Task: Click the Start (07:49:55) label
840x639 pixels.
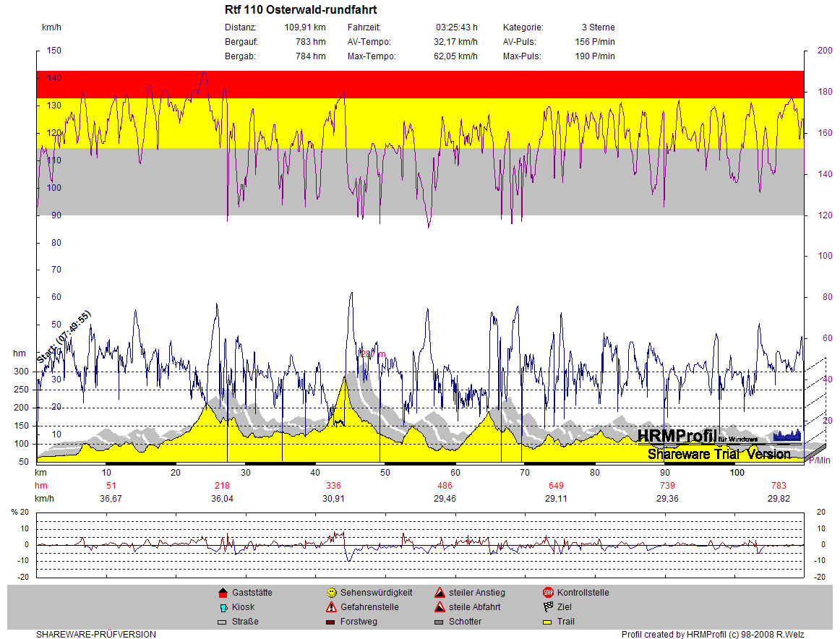Action: 64,338
